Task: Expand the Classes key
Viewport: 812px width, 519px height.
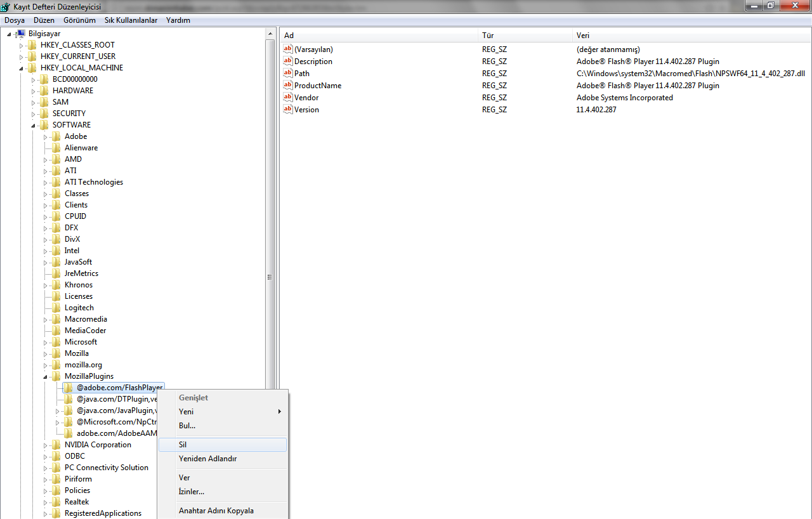Action: pyautogui.click(x=45, y=194)
